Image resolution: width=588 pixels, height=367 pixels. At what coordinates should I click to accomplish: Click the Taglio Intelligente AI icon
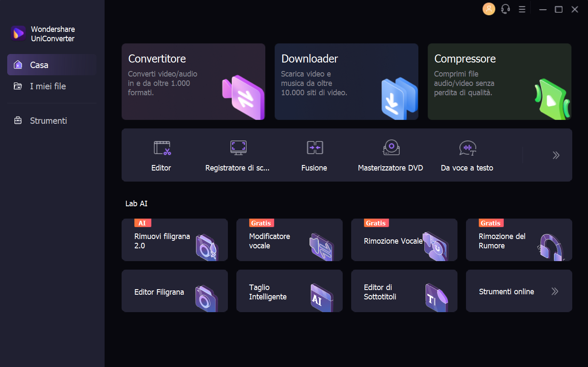point(322,298)
